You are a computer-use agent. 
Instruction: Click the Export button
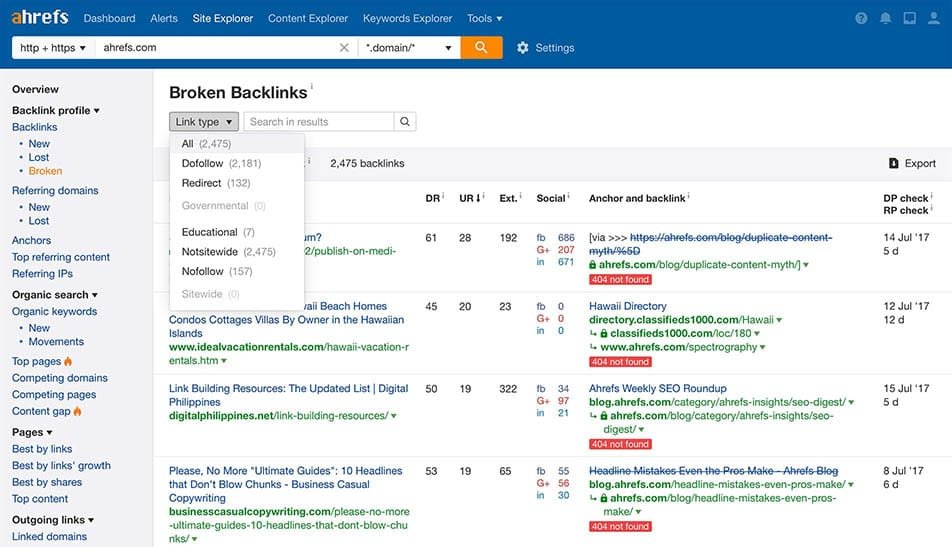coord(913,163)
